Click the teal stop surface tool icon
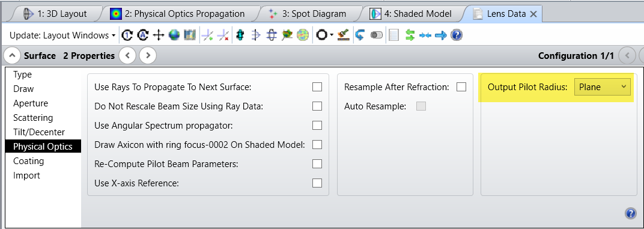Screen dimensions: 644x229 (x=240, y=35)
